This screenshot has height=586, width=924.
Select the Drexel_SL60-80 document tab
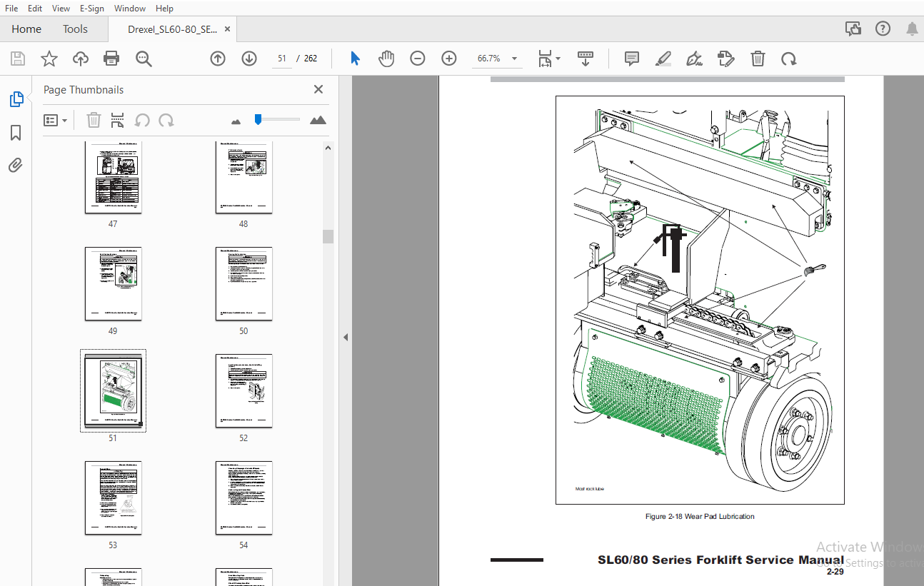pos(172,29)
